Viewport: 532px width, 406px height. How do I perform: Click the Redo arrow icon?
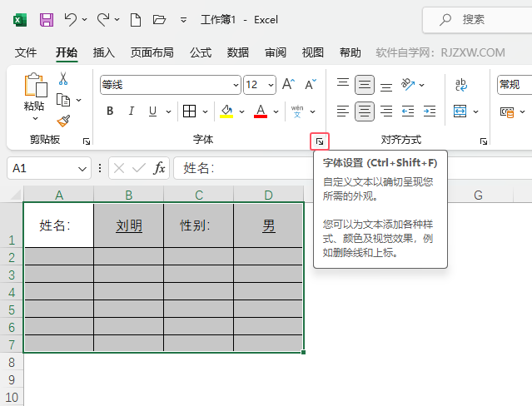click(102, 19)
